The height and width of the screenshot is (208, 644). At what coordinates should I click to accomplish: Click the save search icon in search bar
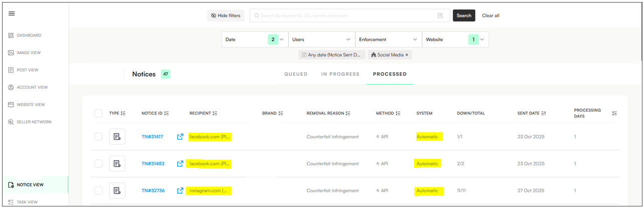pyautogui.click(x=440, y=15)
